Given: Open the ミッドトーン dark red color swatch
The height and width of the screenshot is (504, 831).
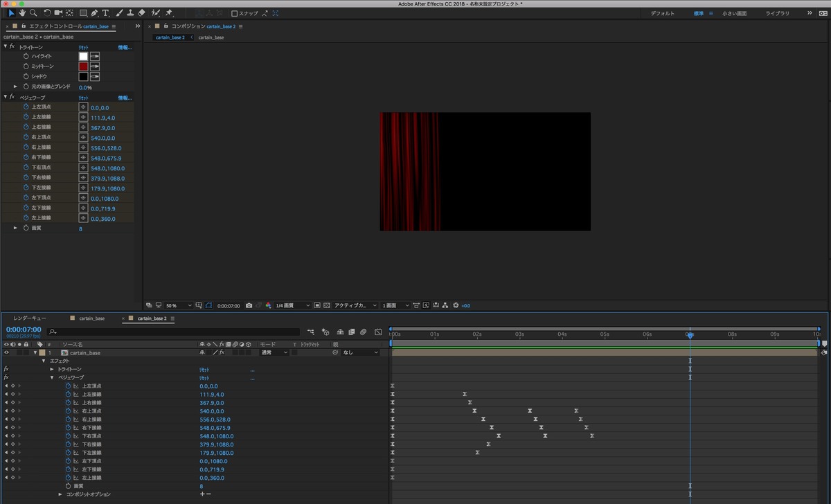Looking at the screenshot, I should (x=83, y=66).
